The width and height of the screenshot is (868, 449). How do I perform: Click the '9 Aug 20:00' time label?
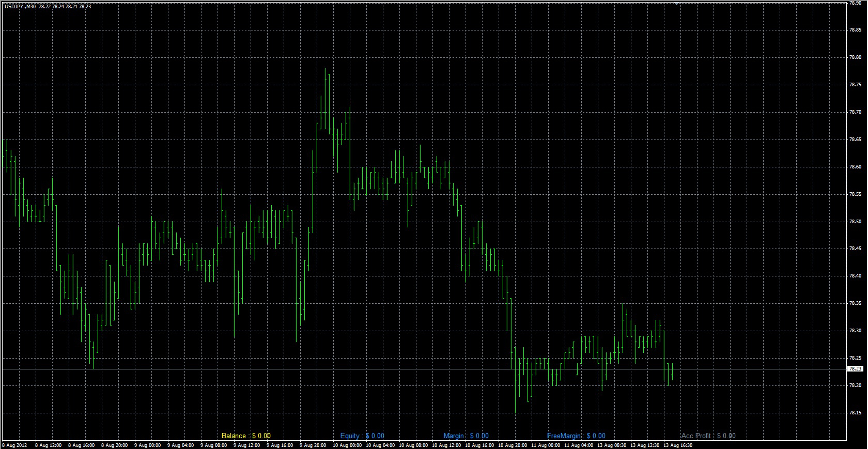pos(313,445)
